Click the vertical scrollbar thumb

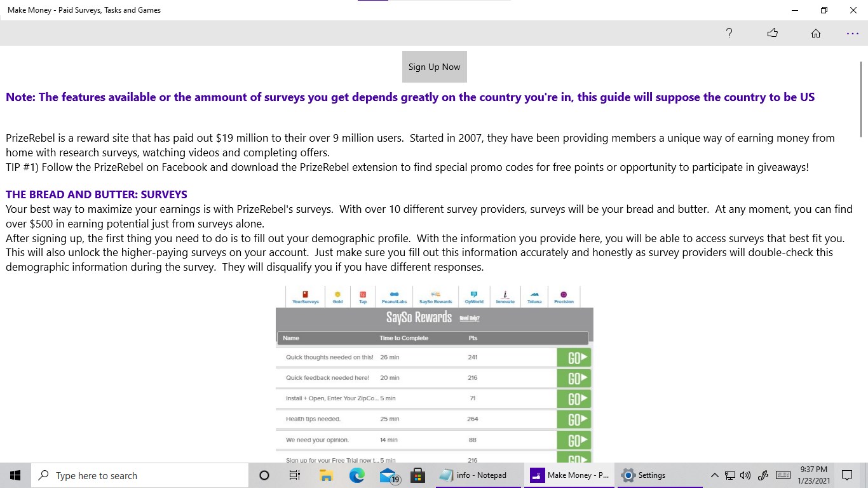tap(862, 98)
